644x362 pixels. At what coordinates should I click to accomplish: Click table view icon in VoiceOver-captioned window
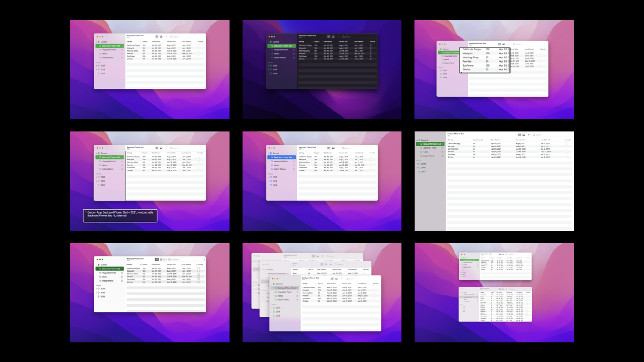tap(157, 148)
